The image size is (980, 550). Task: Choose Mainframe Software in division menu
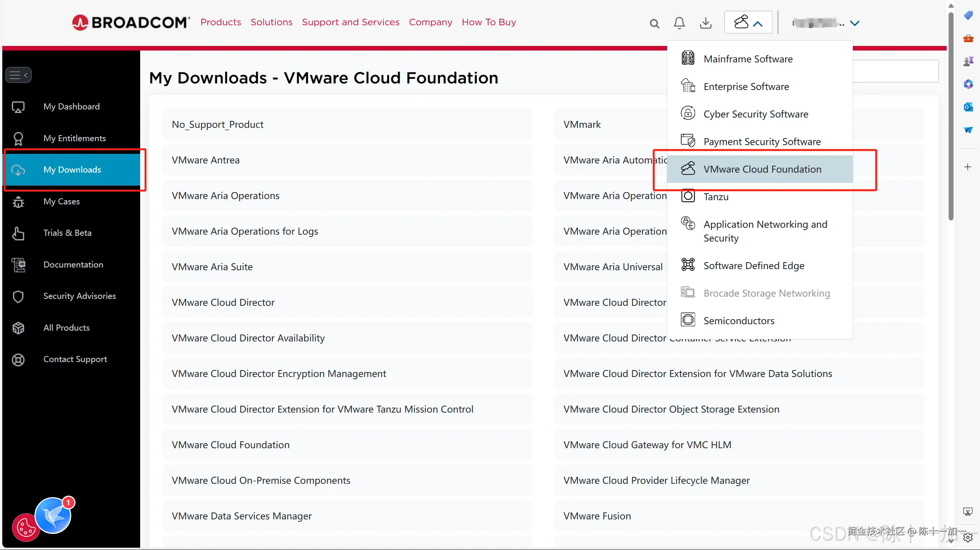point(748,59)
